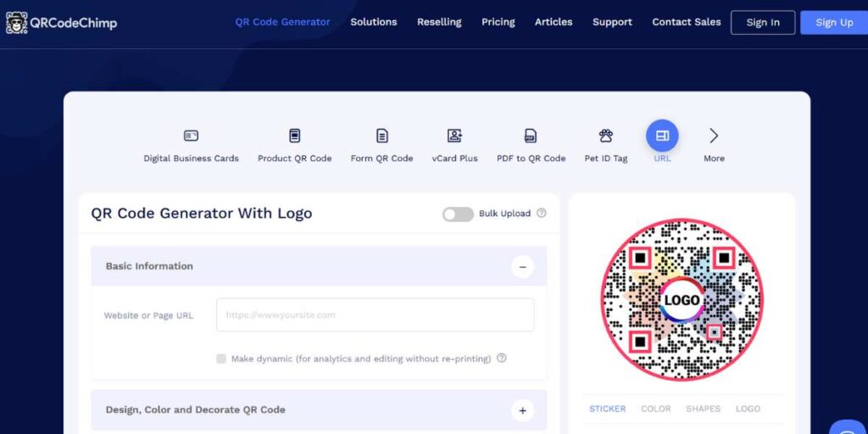Open Make dynamic help question icon

click(502, 359)
